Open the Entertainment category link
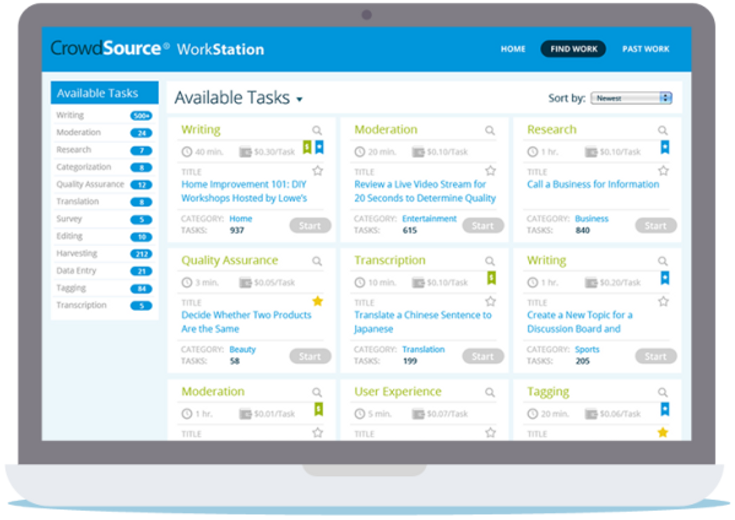The image size is (735, 520). 429,219
